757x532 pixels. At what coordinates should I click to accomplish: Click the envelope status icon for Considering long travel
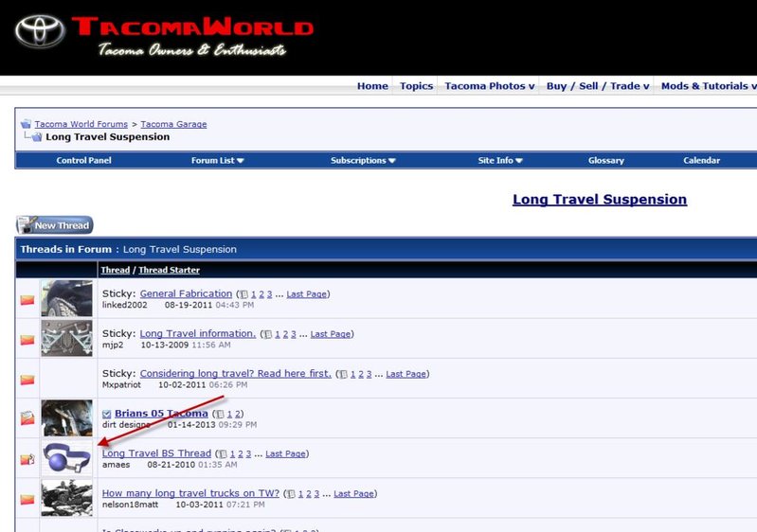(x=27, y=381)
